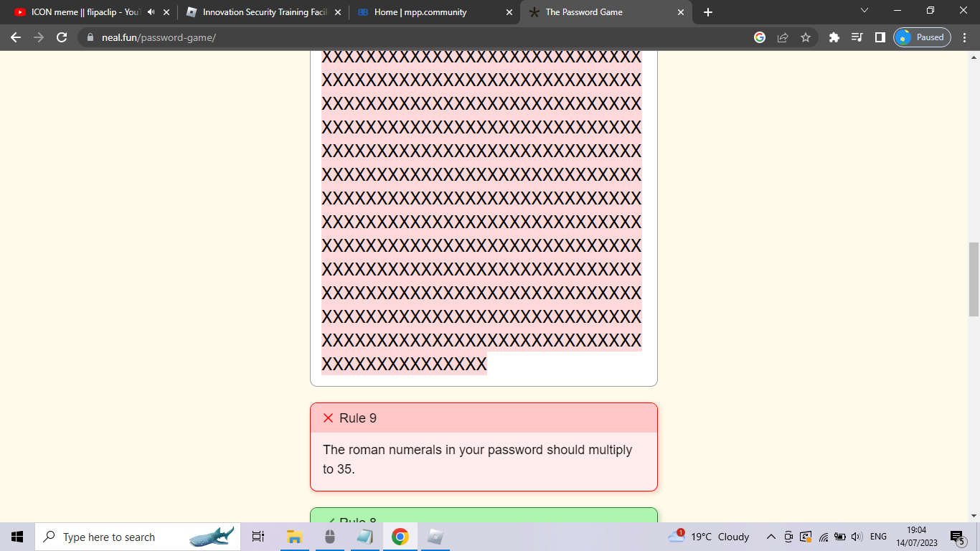The width and height of the screenshot is (980, 551).
Task: Open the Windows Start menu
Action: (x=17, y=537)
